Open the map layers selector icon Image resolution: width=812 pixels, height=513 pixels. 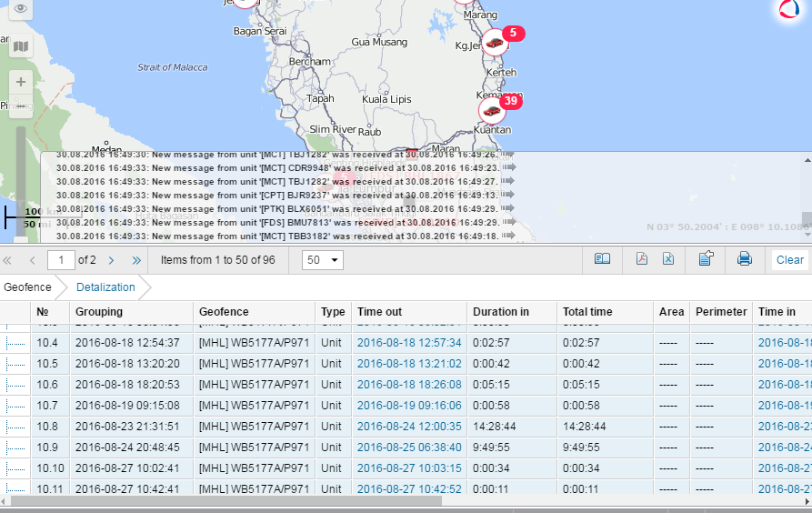tap(21, 46)
